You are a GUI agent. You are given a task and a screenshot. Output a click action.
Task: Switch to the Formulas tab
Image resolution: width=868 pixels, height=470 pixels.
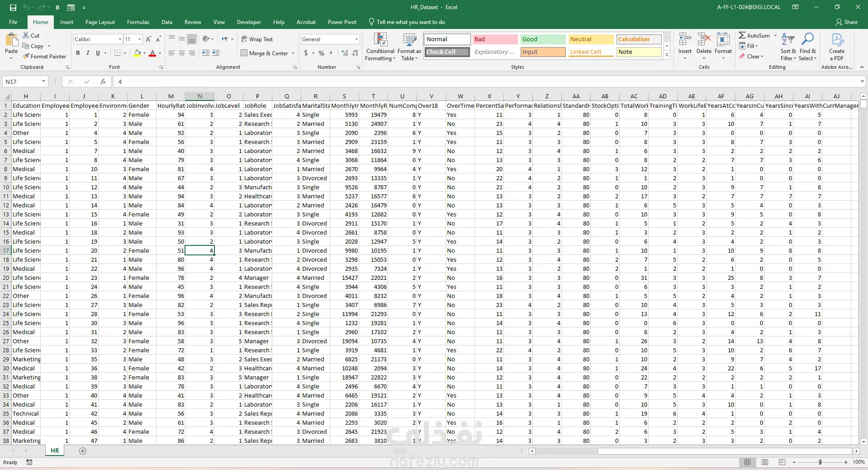point(138,22)
